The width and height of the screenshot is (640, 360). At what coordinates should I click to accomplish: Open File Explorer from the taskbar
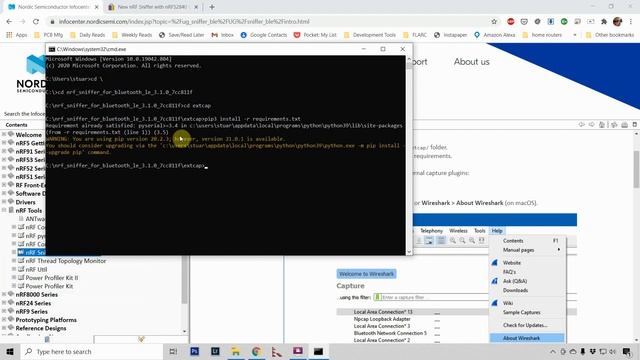coord(236,351)
